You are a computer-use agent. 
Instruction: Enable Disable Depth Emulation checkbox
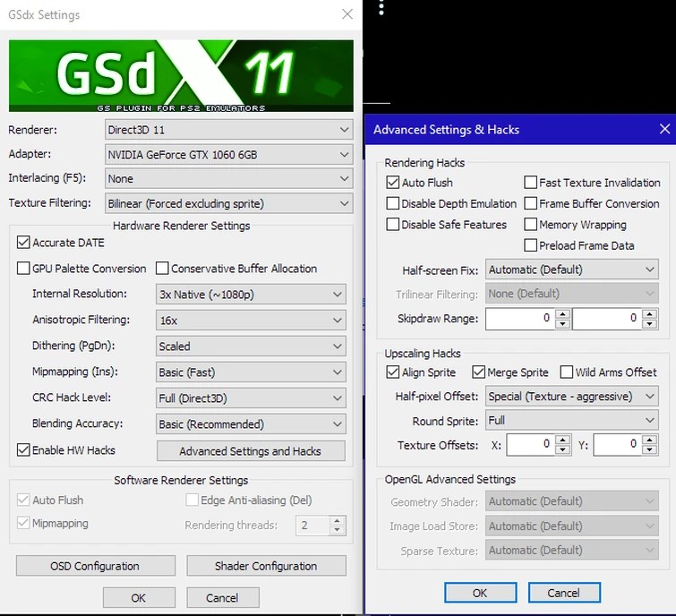[393, 203]
